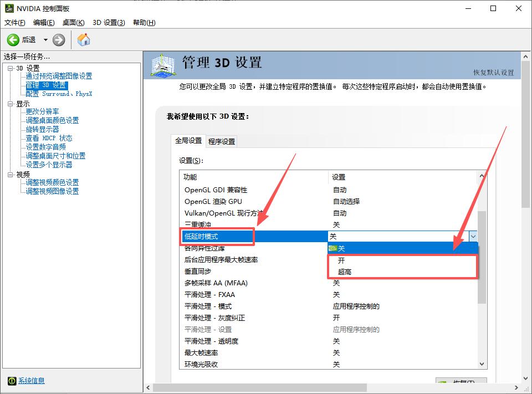This screenshot has height=394, width=532.
Task: Open 更改分辨率 page
Action: coord(43,111)
